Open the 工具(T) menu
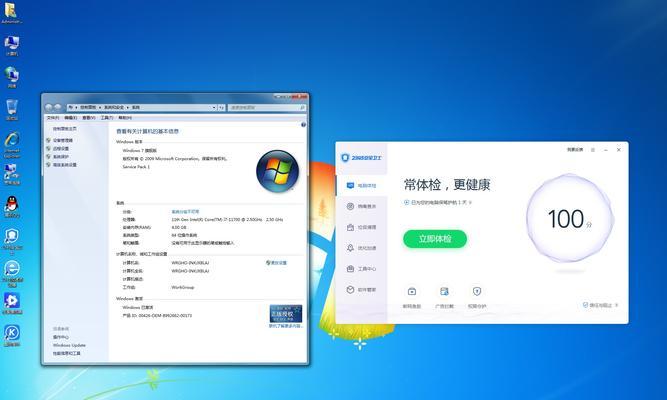This screenshot has height=400, width=667. tap(107, 118)
